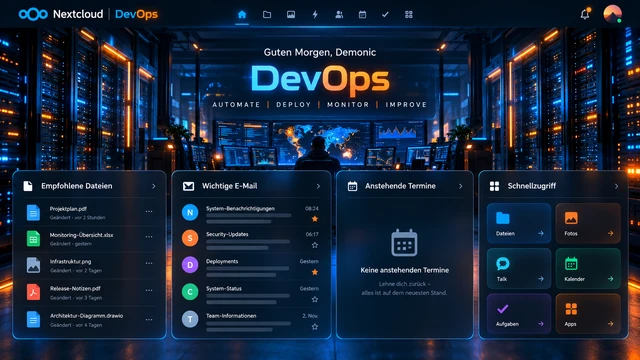Viewport: 640px width, 360px height.
Task: Open the Calendar icon in top navigation
Action: (x=362, y=15)
